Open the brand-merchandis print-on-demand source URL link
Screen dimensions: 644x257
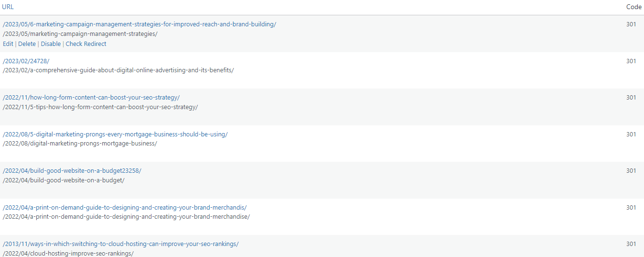pos(124,208)
